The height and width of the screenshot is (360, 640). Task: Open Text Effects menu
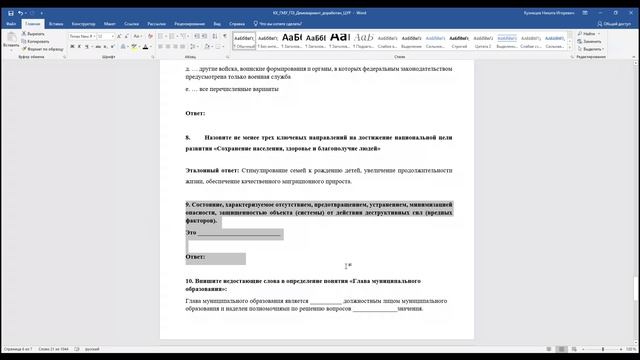point(123,47)
